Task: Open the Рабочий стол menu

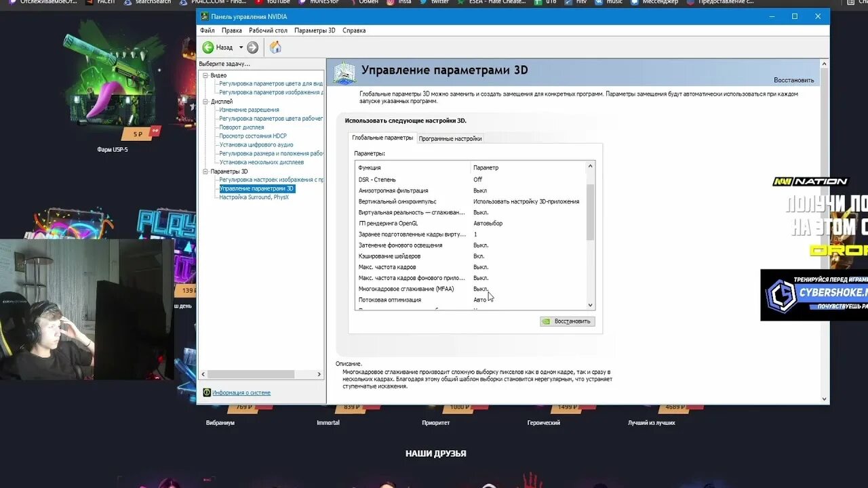Action: 268,30
